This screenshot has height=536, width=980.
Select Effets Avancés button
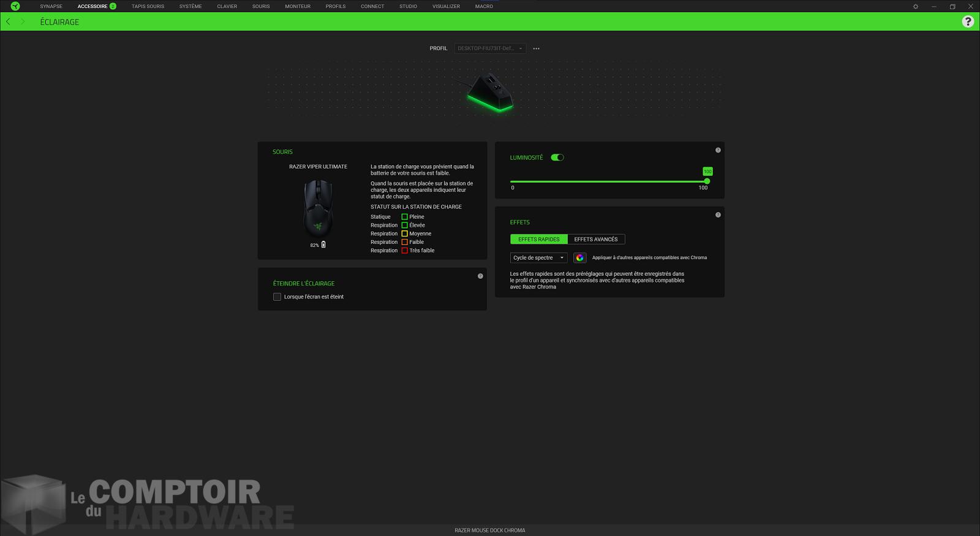[x=596, y=240]
